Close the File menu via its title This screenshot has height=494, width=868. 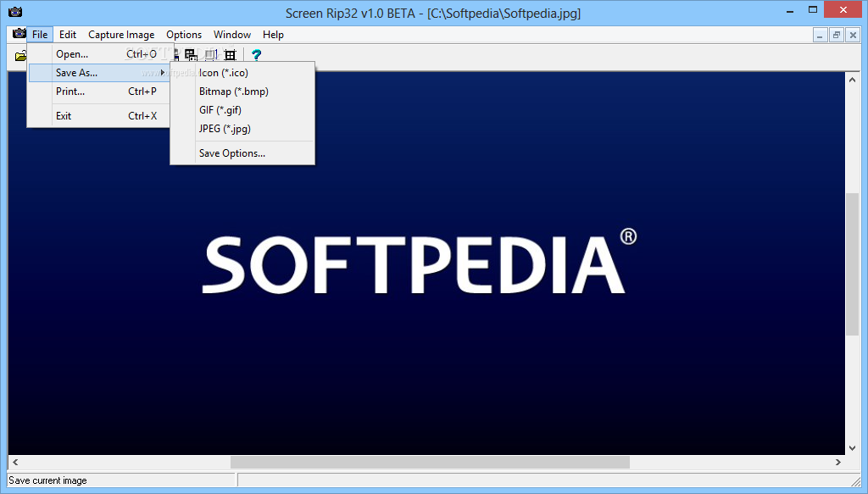[40, 34]
